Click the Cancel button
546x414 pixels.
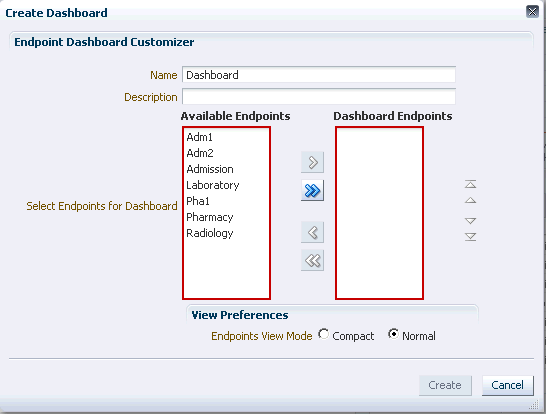507,385
